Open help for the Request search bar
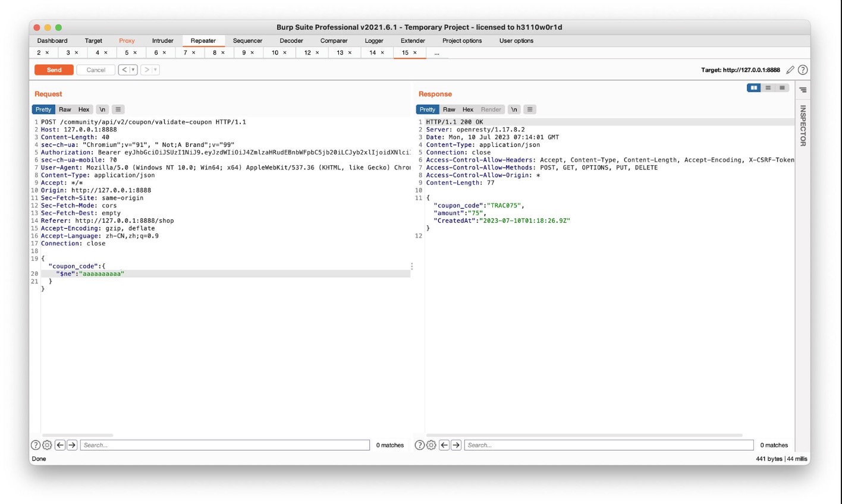This screenshot has height=504, width=842. pos(36,445)
